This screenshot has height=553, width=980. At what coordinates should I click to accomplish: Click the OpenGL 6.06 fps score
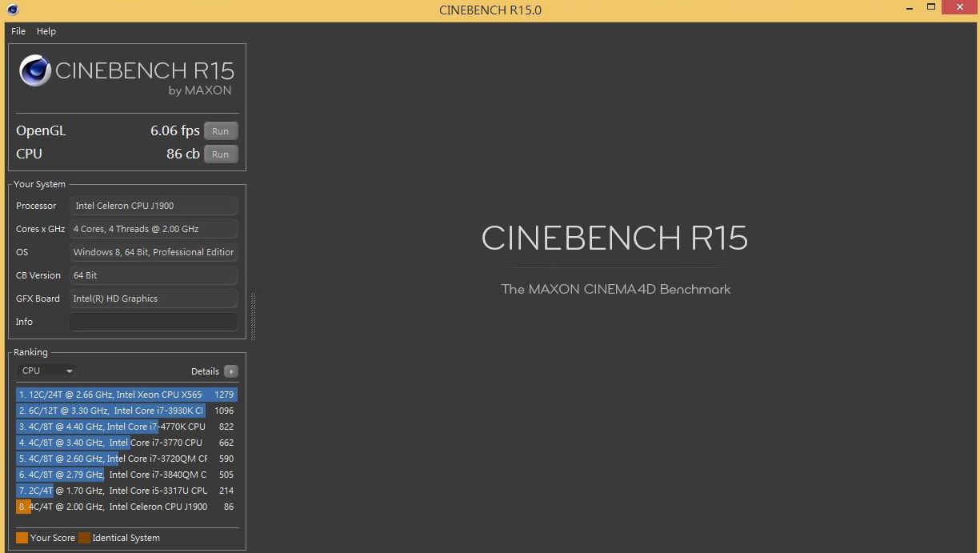pos(175,131)
